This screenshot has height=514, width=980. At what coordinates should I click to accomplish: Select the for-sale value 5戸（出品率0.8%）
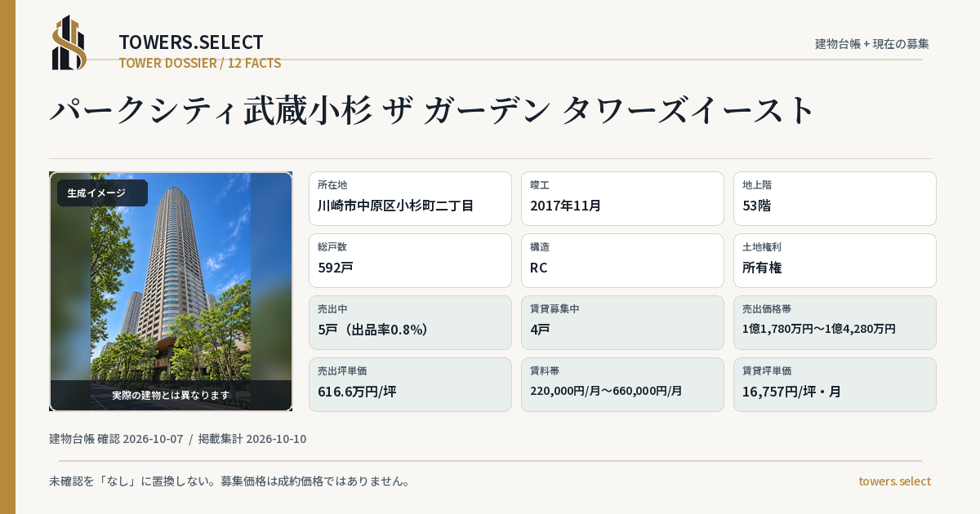[373, 330]
